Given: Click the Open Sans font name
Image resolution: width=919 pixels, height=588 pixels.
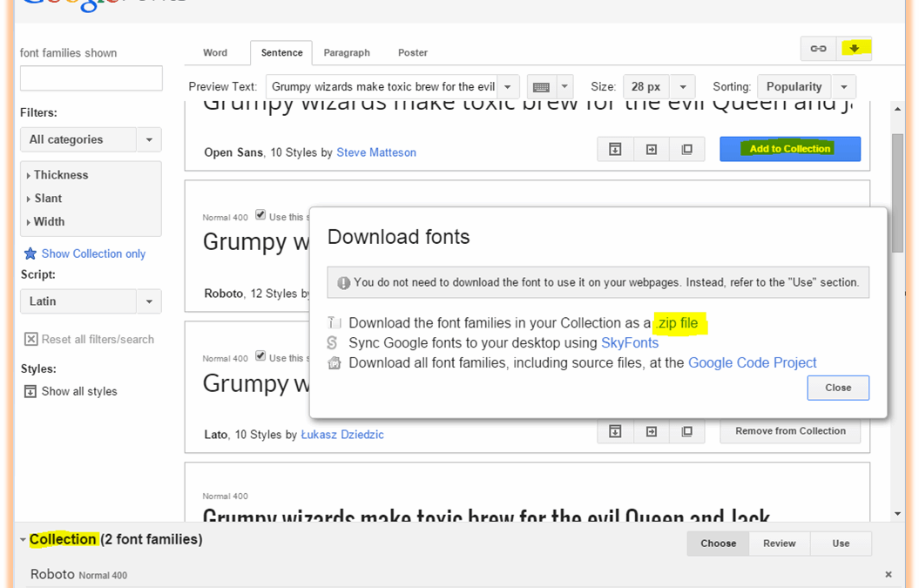Looking at the screenshot, I should (233, 152).
